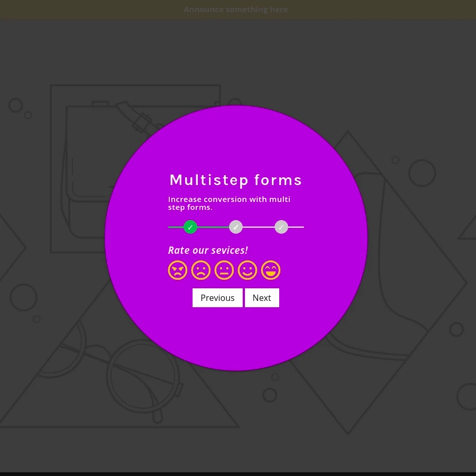Screen dimensions: 476x476
Task: Click the Next button
Action: click(x=262, y=298)
